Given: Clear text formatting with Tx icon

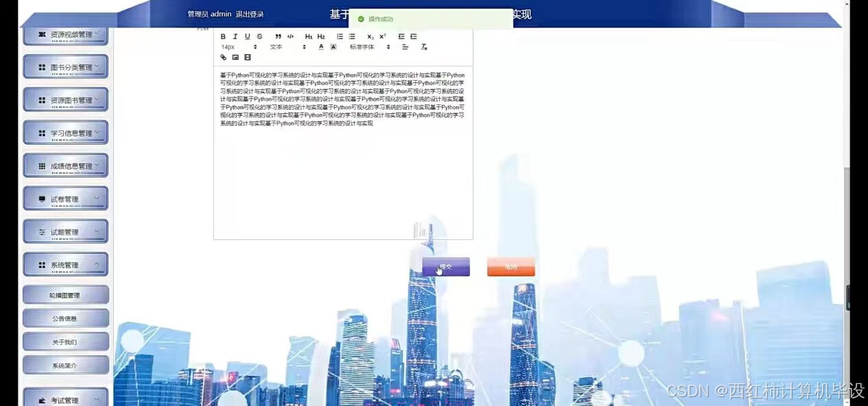Looking at the screenshot, I should 424,47.
